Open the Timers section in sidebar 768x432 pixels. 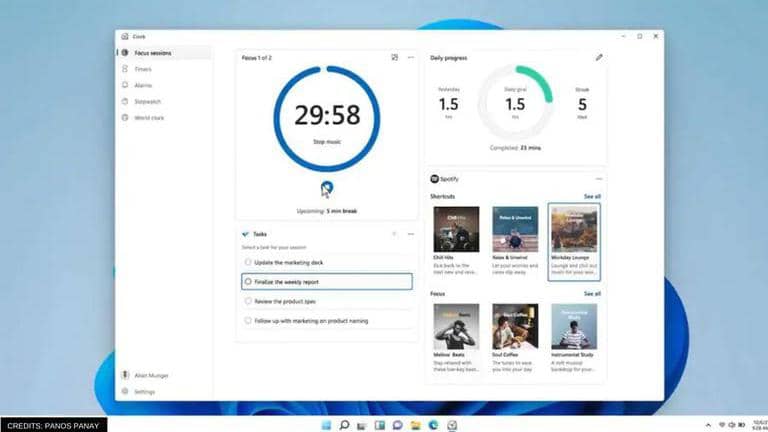point(143,69)
